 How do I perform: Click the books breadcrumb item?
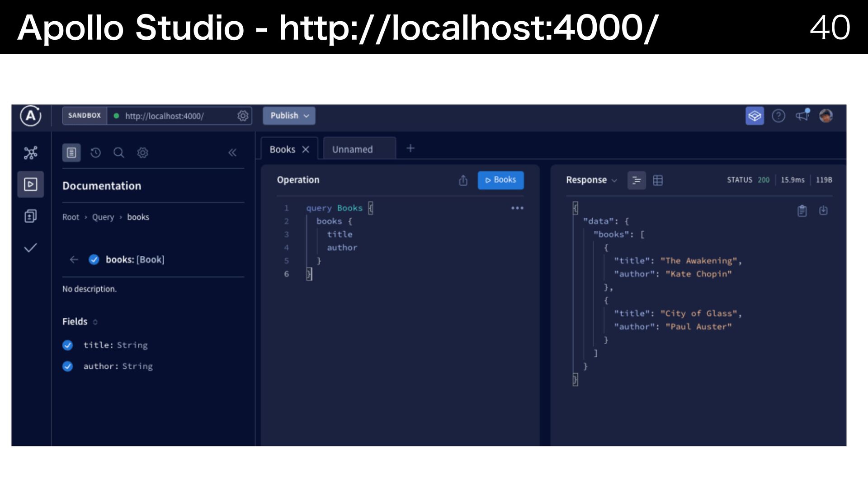pyautogui.click(x=138, y=217)
